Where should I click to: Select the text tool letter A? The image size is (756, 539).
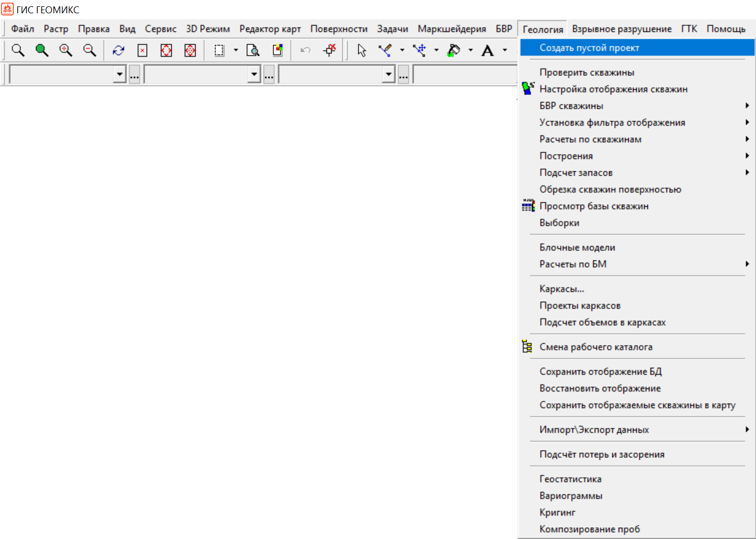click(488, 50)
